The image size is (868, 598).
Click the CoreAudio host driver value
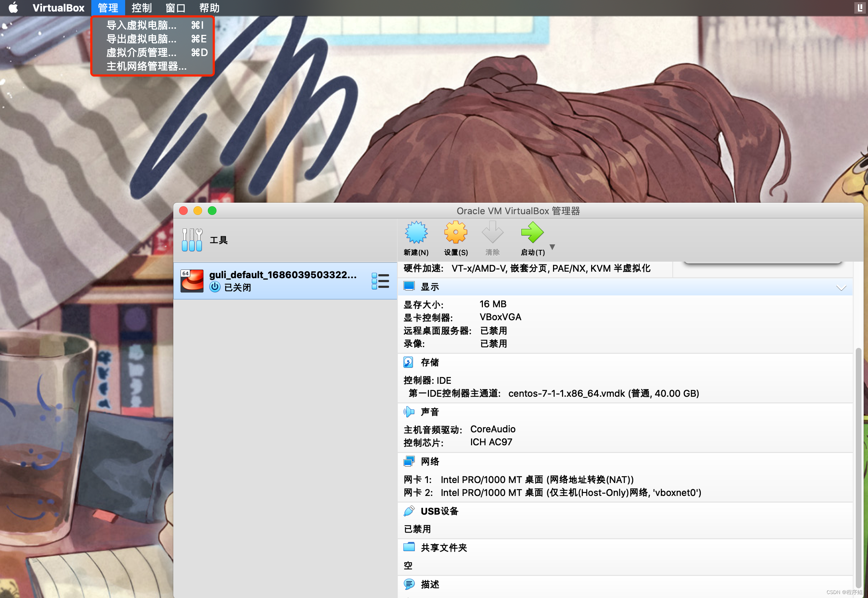point(493,429)
